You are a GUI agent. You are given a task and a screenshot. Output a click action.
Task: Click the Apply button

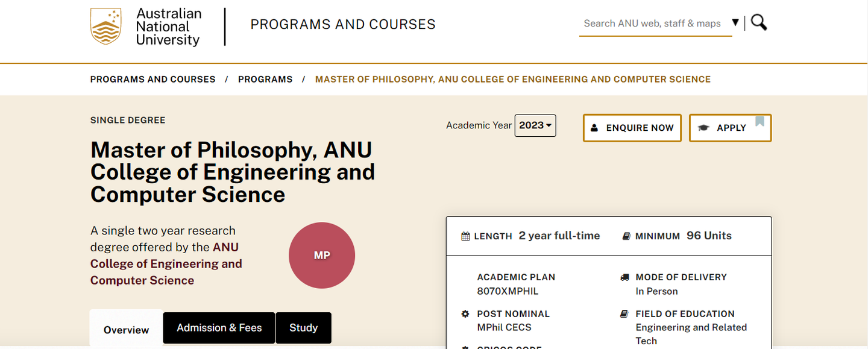(730, 128)
